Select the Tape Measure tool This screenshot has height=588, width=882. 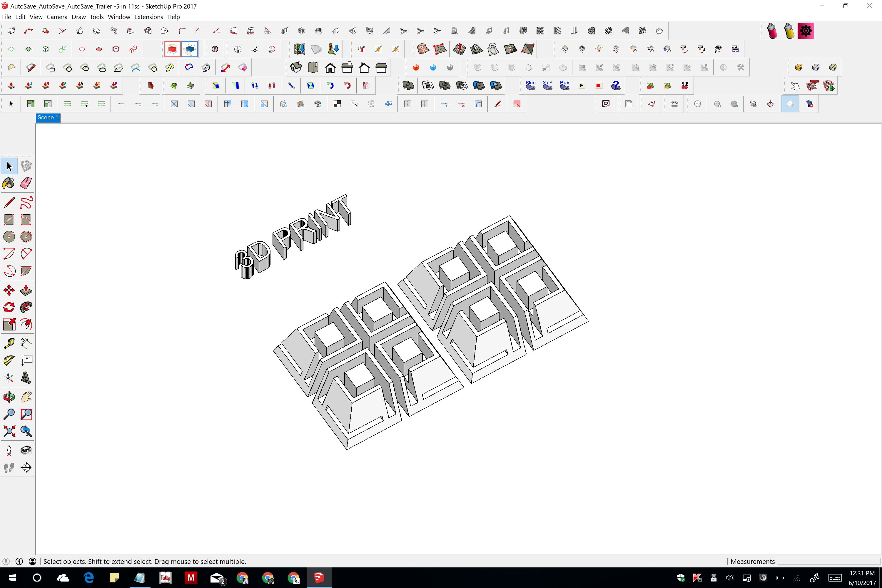tap(9, 343)
